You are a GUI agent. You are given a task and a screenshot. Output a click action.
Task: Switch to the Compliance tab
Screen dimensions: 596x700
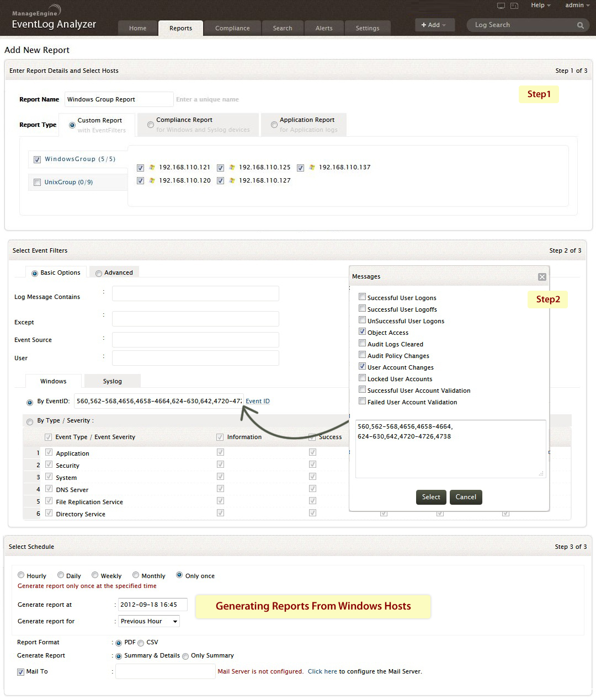[x=232, y=28]
